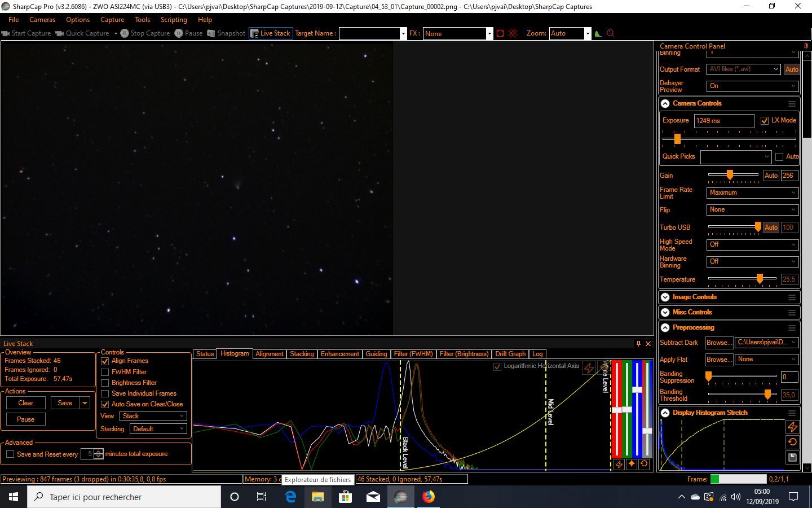Toggle the red reticule crosshair icon

tap(513, 33)
